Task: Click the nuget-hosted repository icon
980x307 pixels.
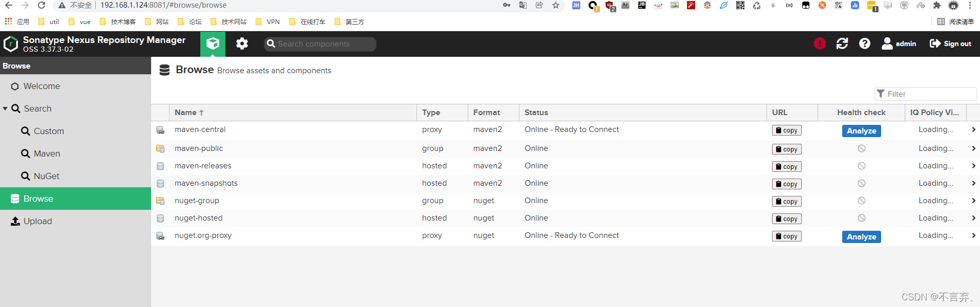Action: click(160, 218)
